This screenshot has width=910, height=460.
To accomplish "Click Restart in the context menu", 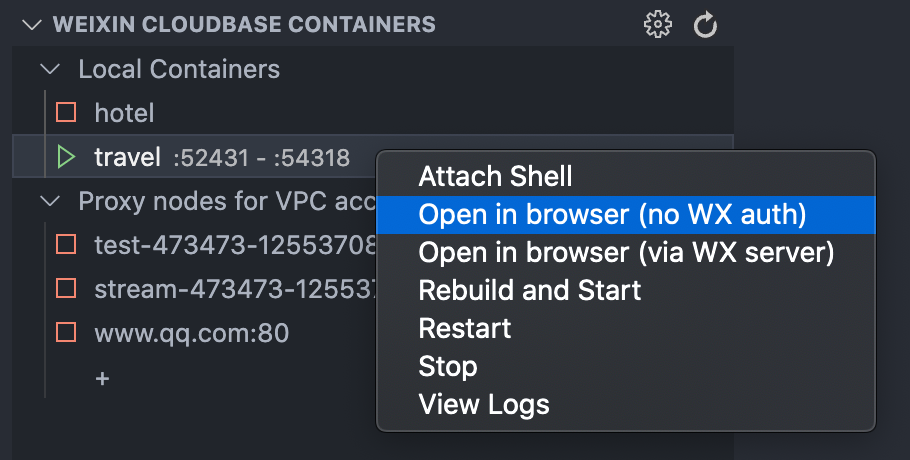I will (x=465, y=328).
